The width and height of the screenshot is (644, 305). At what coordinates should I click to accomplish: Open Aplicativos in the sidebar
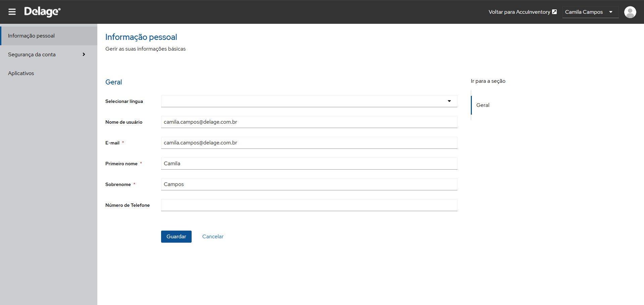[49, 73]
